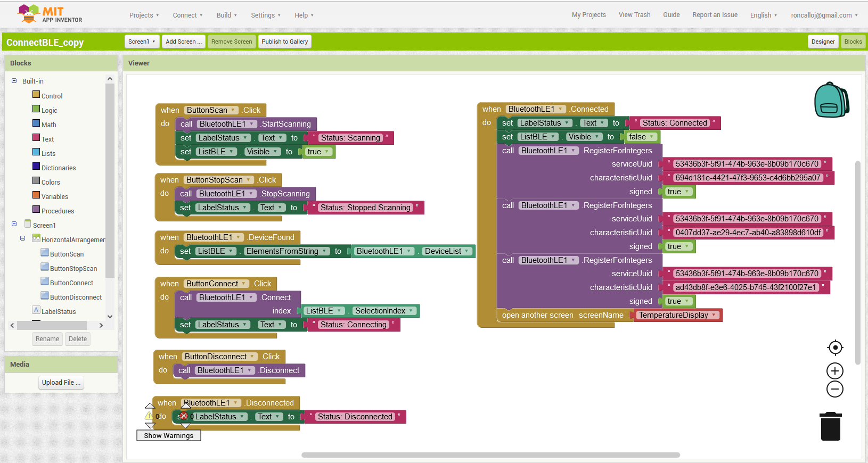
Task: Center the workspace with the crosshair icon
Action: (x=835, y=348)
